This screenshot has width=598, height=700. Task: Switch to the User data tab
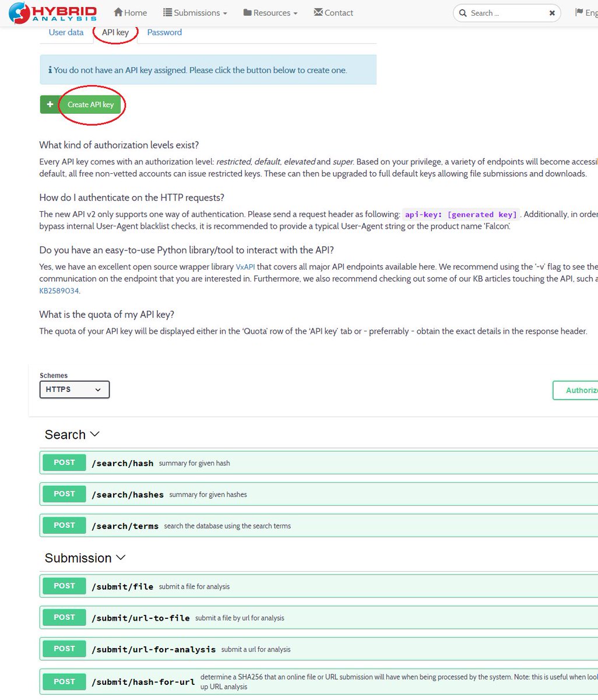66,32
